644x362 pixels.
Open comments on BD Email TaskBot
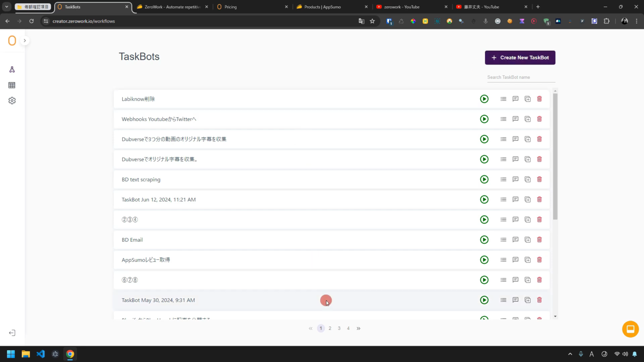coord(515,240)
